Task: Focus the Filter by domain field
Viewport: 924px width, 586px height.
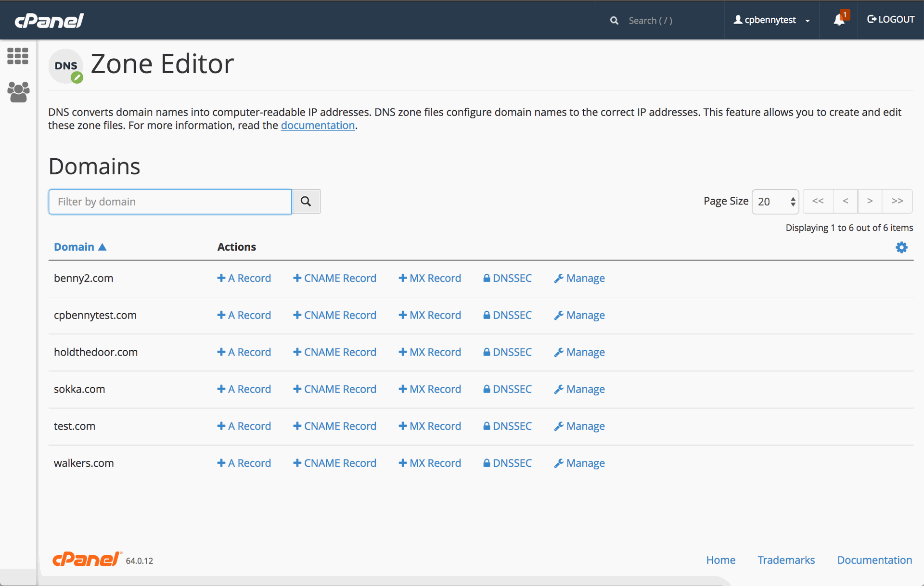Action: tap(170, 202)
